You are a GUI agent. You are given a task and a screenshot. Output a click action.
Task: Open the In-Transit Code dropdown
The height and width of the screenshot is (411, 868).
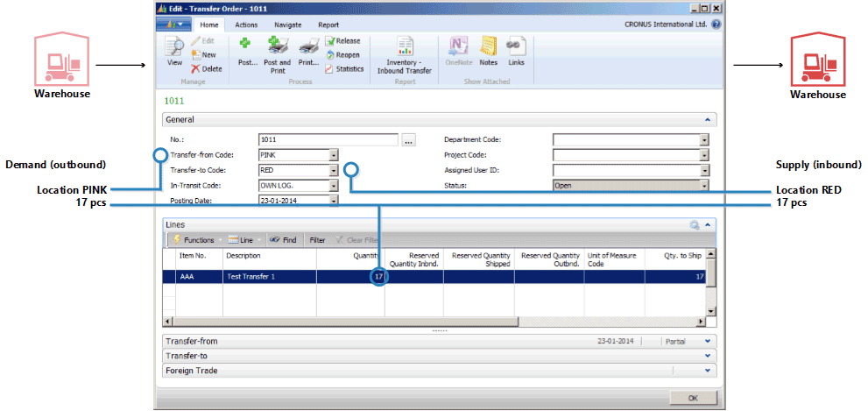coord(334,185)
